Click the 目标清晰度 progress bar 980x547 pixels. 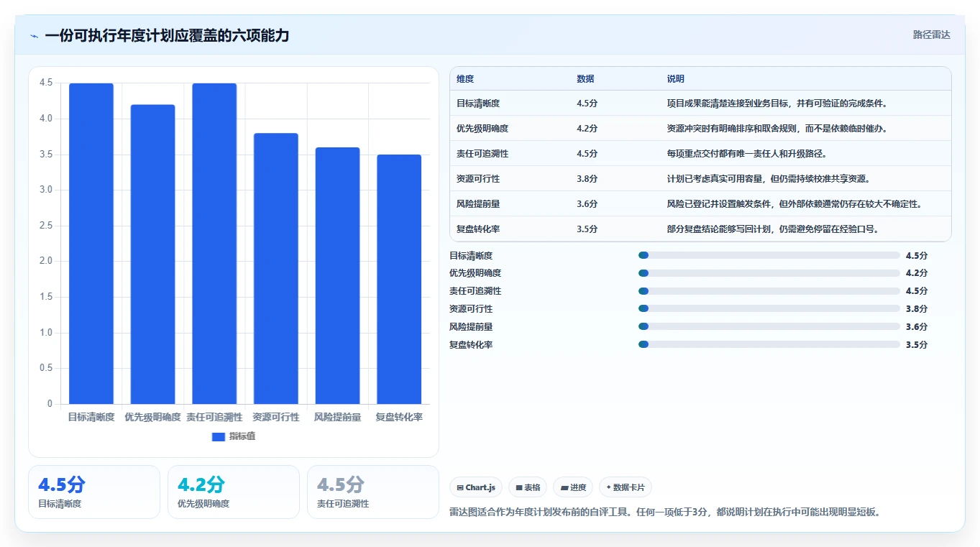[769, 255]
